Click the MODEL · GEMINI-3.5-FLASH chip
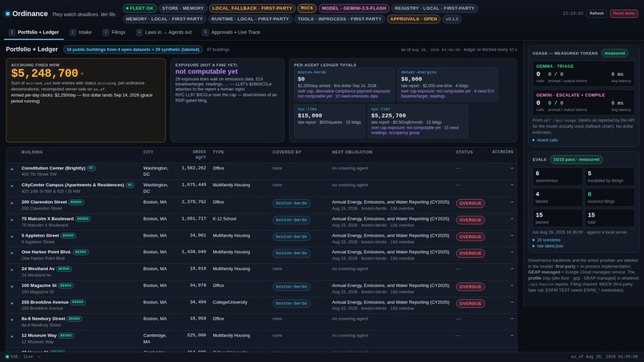 (354, 8)
